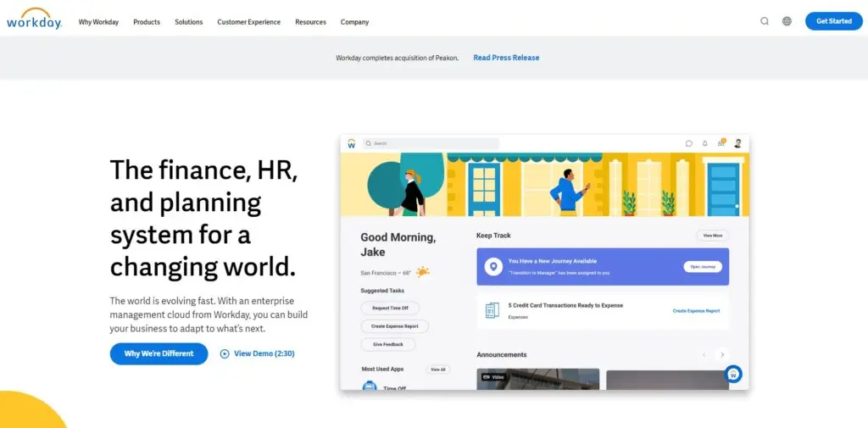Click the notification bell in dashboard preview

704,143
